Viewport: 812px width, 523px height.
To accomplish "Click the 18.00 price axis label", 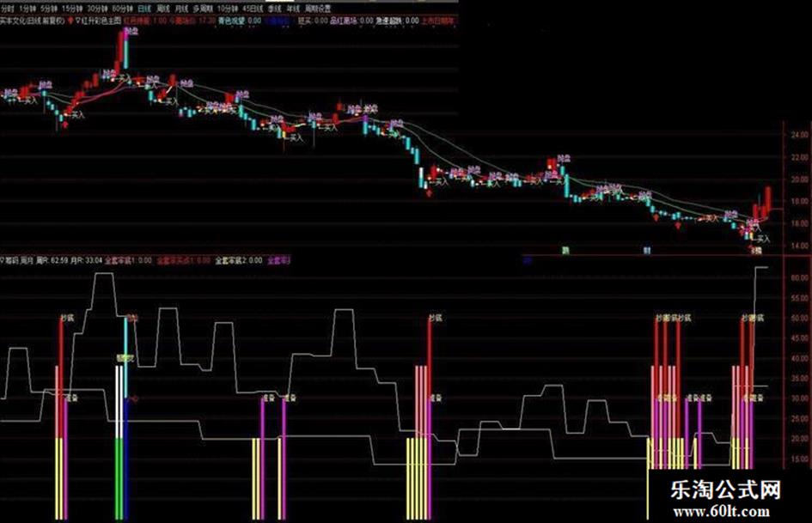I will click(x=799, y=202).
